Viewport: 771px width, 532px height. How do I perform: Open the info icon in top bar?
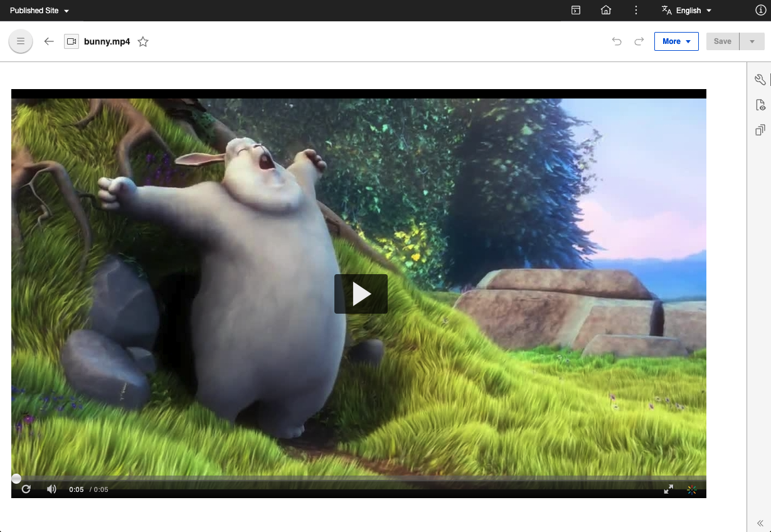point(760,11)
